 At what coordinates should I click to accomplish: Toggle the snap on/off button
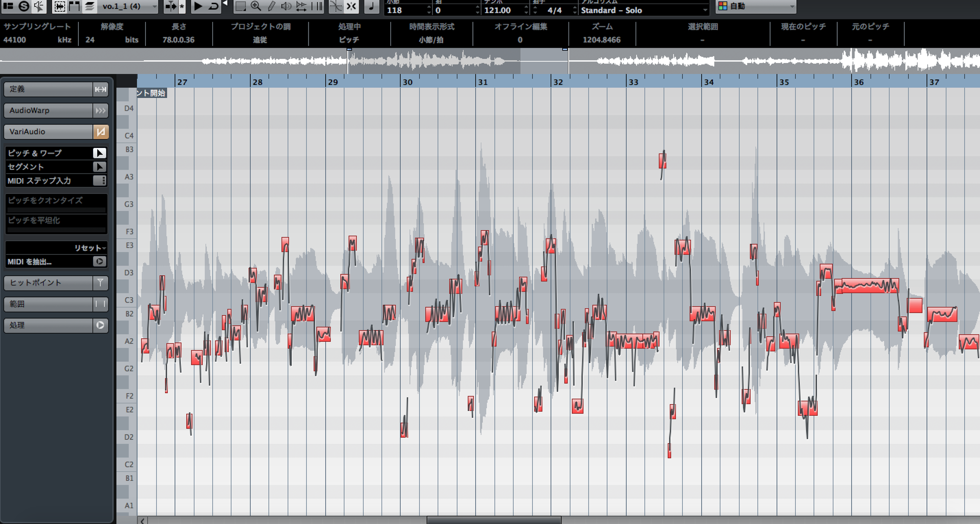tap(351, 6)
